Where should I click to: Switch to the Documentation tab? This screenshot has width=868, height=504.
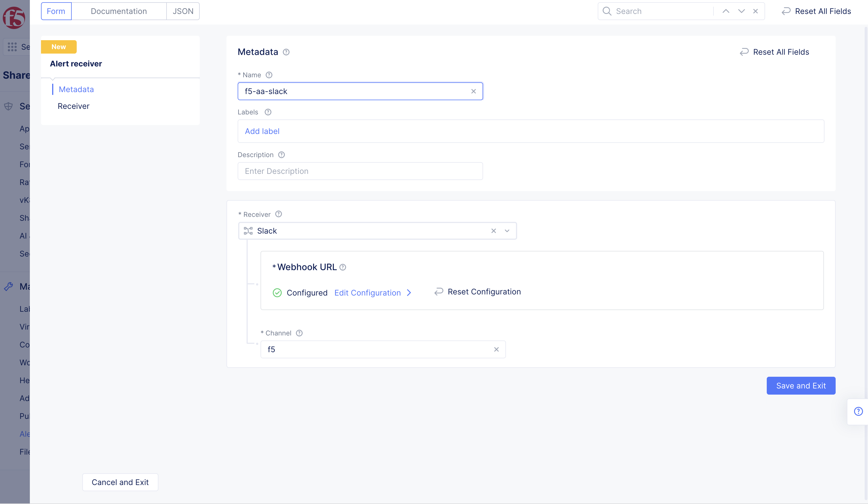(119, 11)
